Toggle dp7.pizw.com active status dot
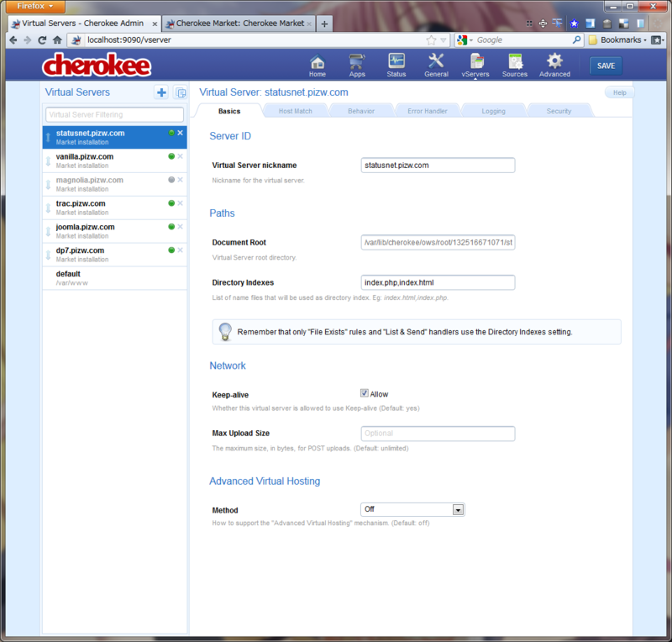Viewport: 672px width, 642px height. [171, 250]
